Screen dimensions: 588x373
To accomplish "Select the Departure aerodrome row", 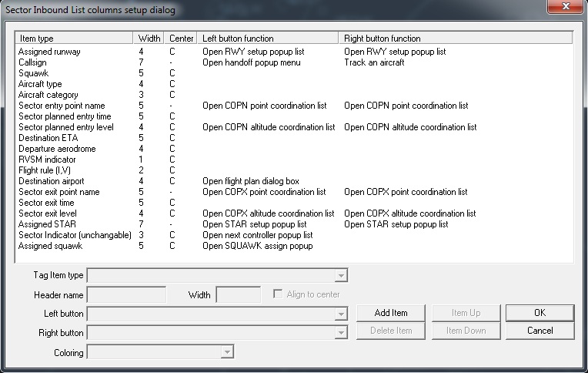I will 294,149.
